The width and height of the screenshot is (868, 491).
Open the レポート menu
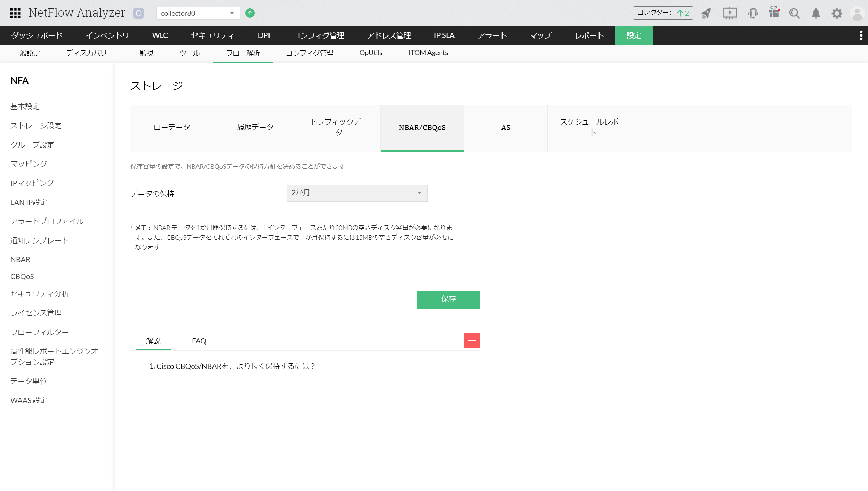click(x=589, y=35)
